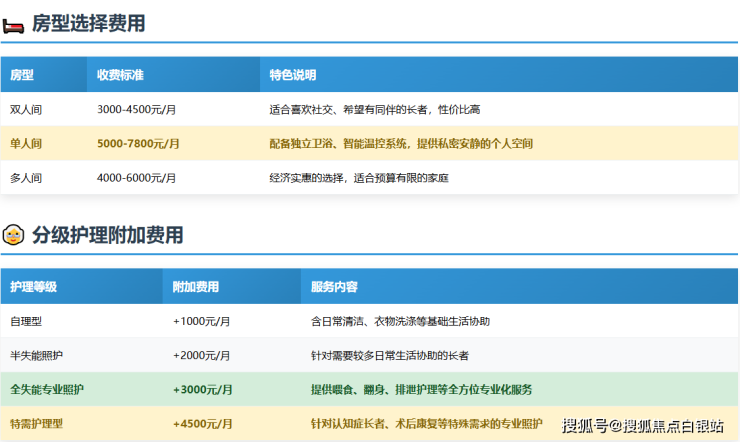Click the +3000元/月 surcharge cell
The image size is (740, 442).
202,389
